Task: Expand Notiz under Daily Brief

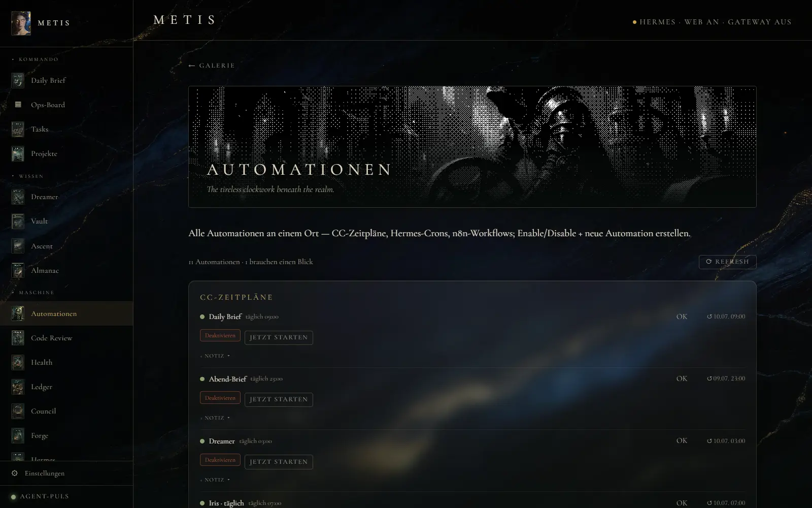Action: coord(215,356)
